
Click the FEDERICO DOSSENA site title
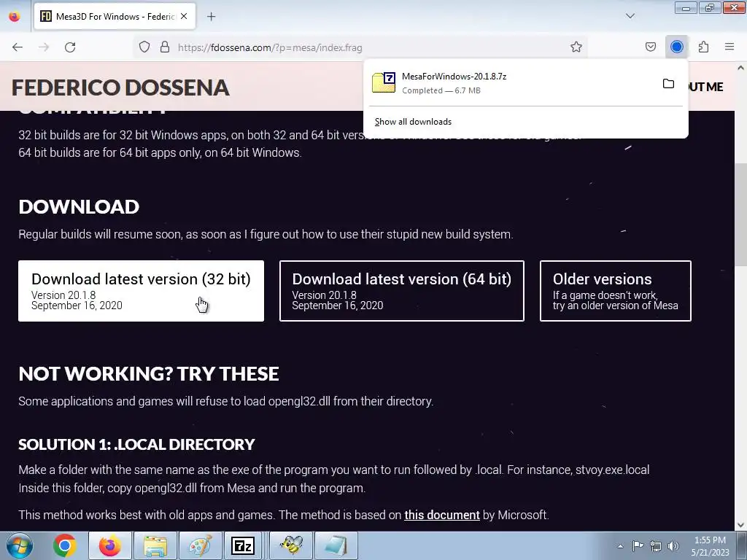[x=120, y=87]
